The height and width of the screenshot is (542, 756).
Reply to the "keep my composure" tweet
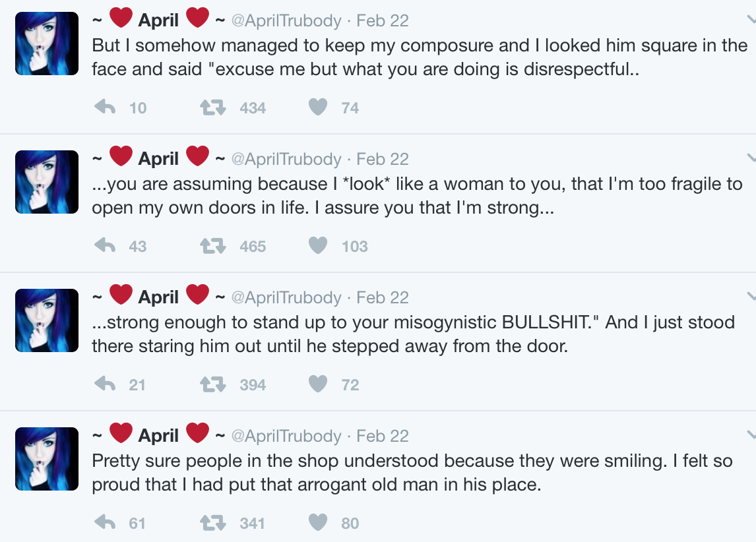tap(106, 107)
